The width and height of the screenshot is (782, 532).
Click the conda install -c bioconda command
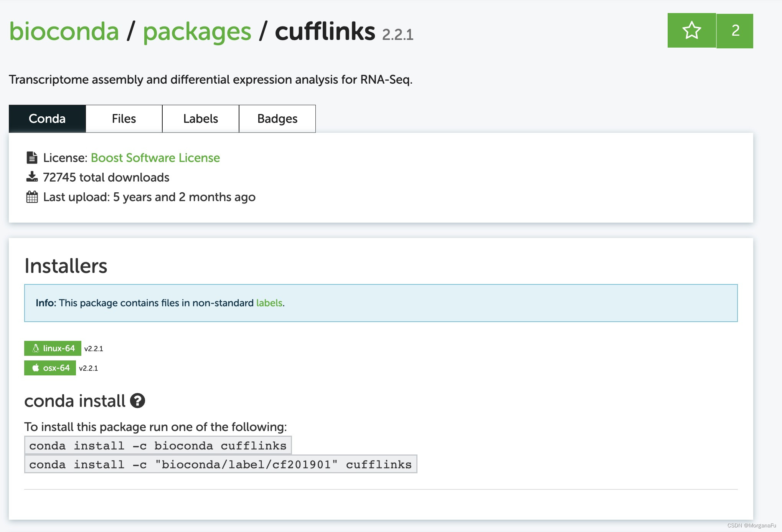click(158, 445)
